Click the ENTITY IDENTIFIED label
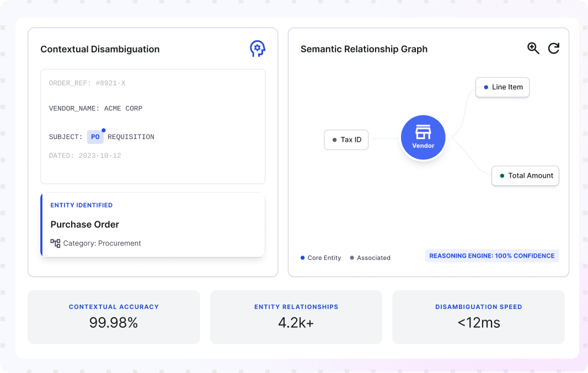588x373 pixels. tap(82, 205)
